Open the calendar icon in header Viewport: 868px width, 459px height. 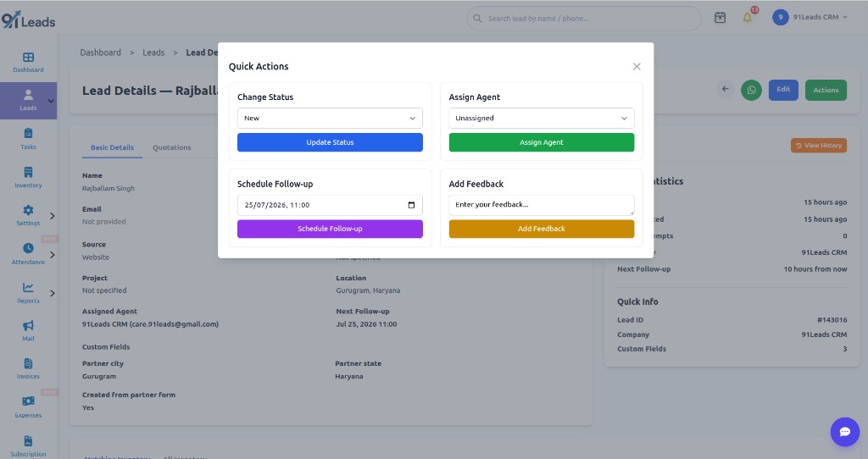(x=720, y=18)
